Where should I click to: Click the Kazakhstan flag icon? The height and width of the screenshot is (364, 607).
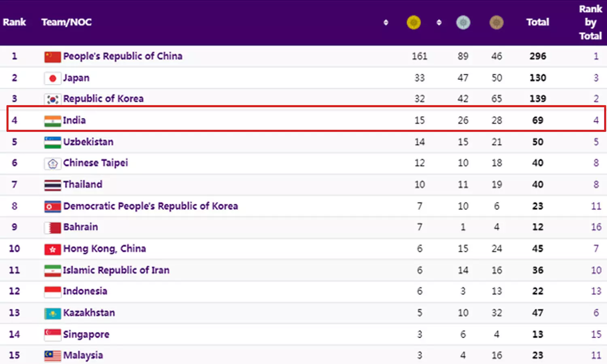53,313
